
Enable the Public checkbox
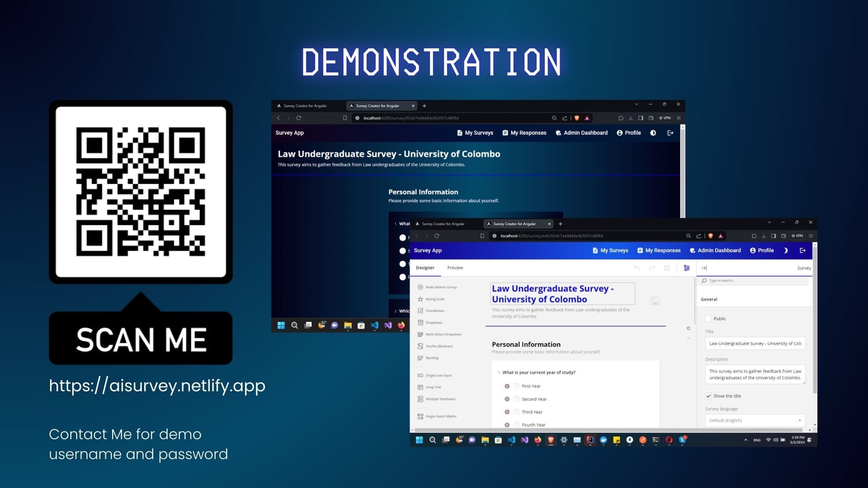point(708,319)
